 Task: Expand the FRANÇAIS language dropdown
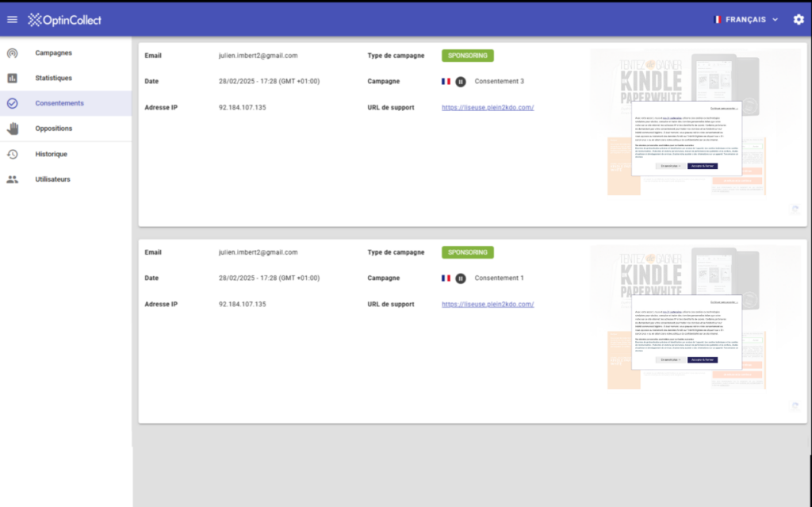(775, 20)
